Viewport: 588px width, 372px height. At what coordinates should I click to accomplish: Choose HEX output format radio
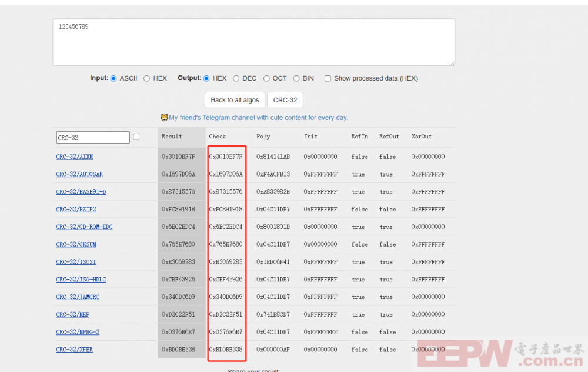click(x=206, y=78)
